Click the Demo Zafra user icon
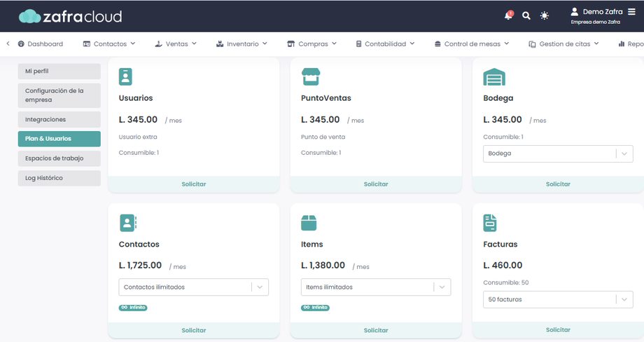Image resolution: width=644 pixels, height=342 pixels. pyautogui.click(x=575, y=11)
